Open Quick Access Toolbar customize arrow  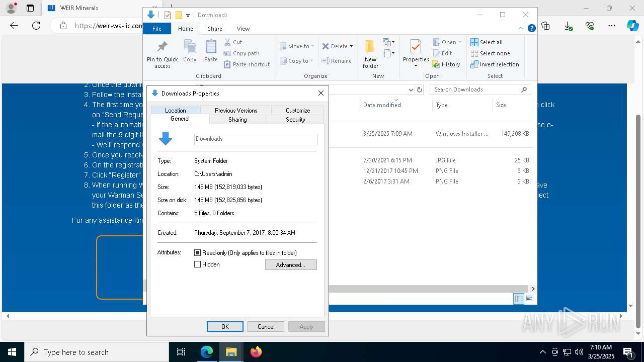pos(188,15)
